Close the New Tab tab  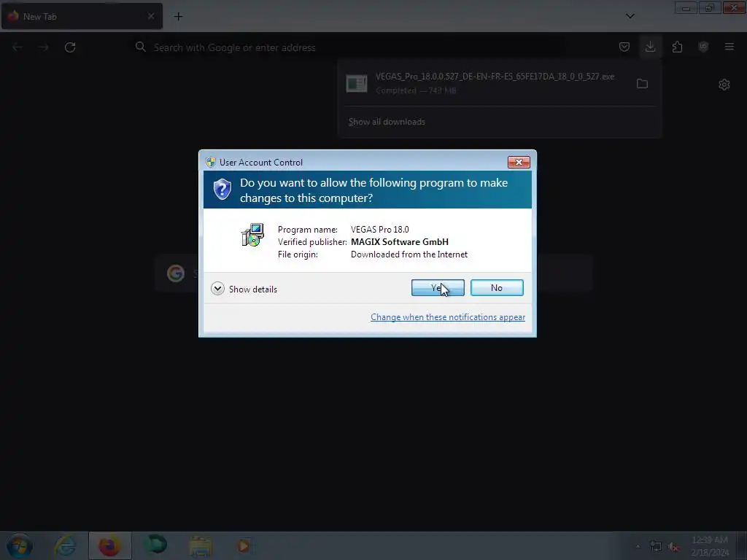(x=150, y=16)
